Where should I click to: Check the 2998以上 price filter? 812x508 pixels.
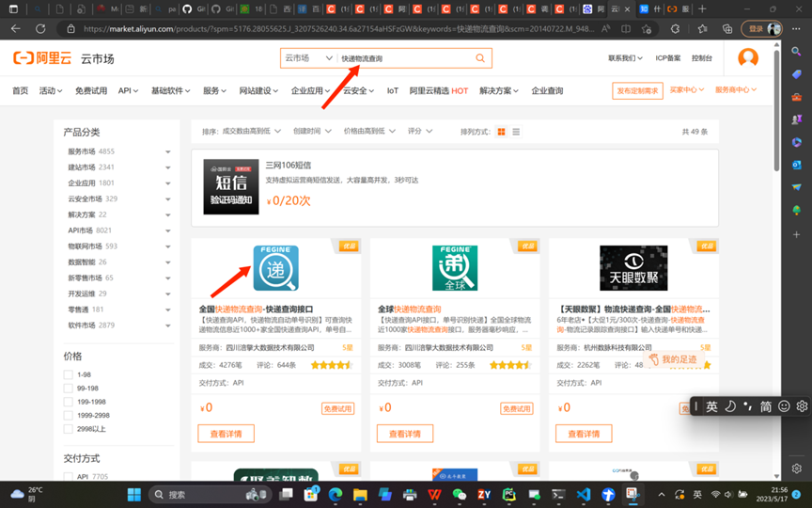(x=68, y=428)
